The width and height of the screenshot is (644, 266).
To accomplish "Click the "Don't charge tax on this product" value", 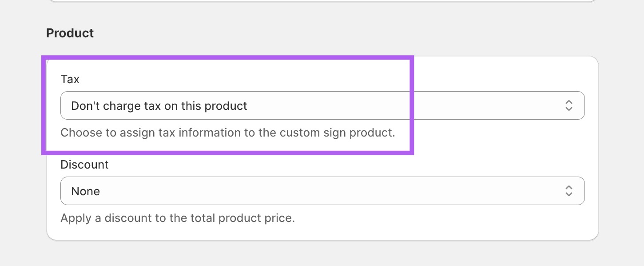I will point(159,106).
